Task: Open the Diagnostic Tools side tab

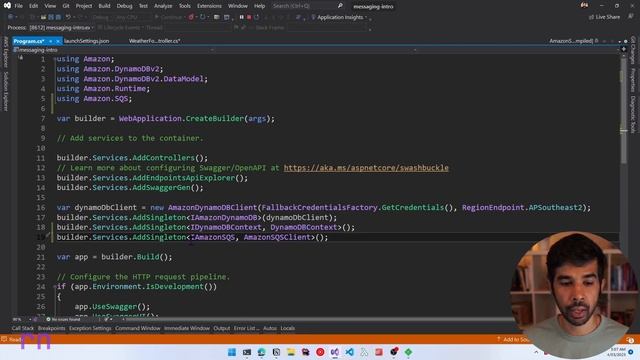Action: pos(633,114)
